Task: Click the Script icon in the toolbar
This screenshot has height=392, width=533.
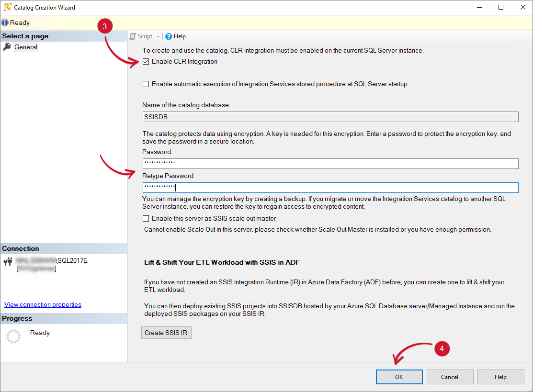Action: [x=133, y=36]
